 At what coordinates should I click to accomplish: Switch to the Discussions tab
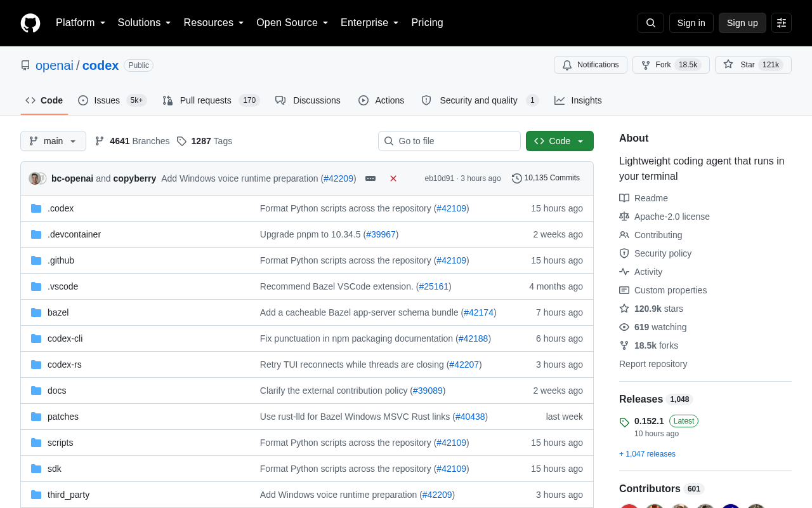coord(308,100)
